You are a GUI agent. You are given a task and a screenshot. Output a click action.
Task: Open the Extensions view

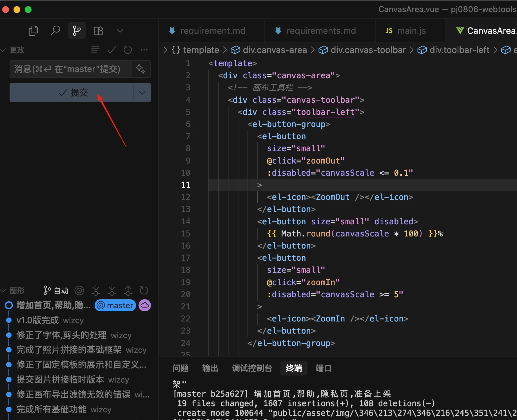point(99,31)
